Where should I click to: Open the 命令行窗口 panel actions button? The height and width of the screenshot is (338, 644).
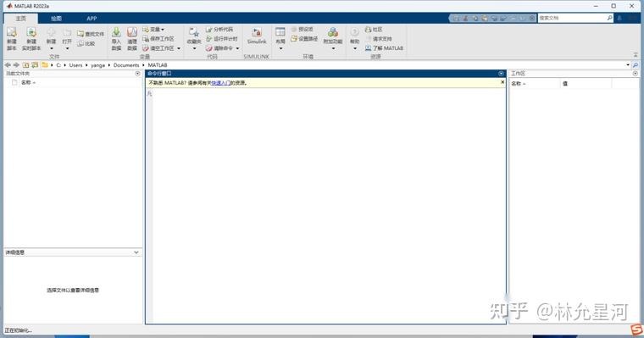coord(501,74)
